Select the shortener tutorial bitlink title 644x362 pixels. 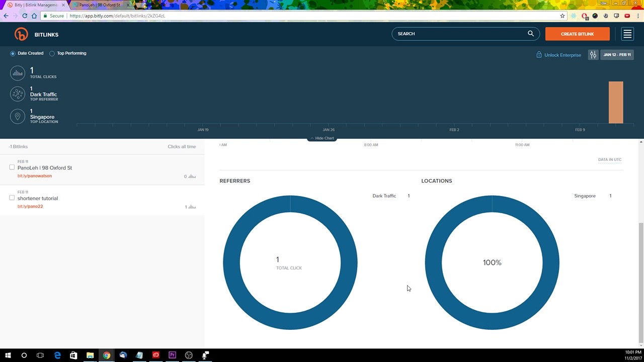pyautogui.click(x=38, y=198)
